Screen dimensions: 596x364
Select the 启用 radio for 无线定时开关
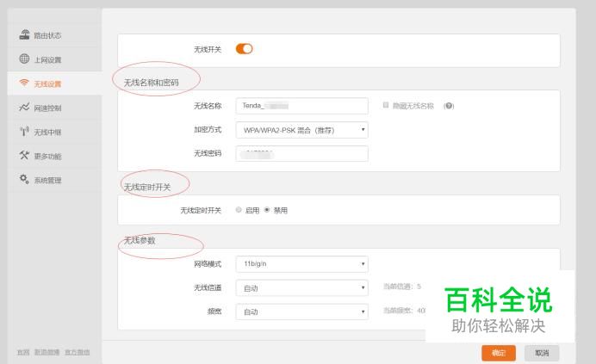(x=239, y=210)
